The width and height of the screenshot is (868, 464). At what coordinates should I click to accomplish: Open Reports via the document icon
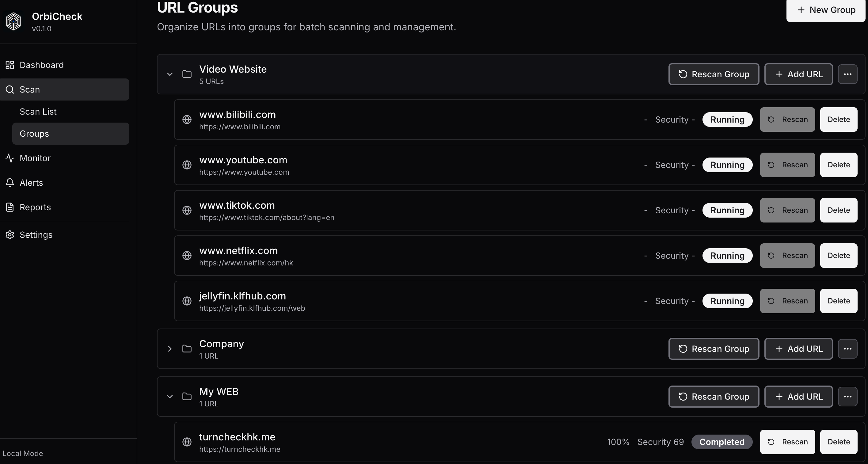point(10,207)
